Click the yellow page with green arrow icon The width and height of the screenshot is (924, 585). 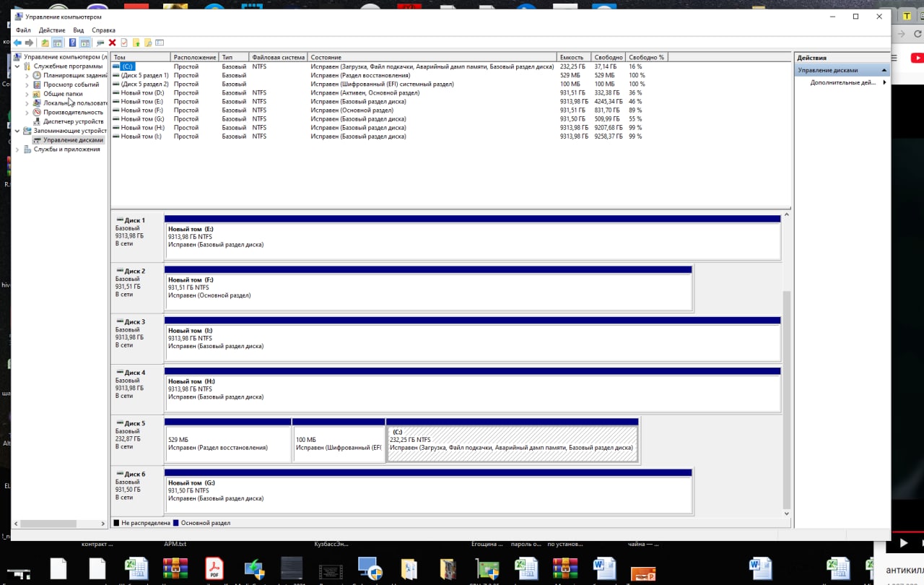click(x=136, y=43)
